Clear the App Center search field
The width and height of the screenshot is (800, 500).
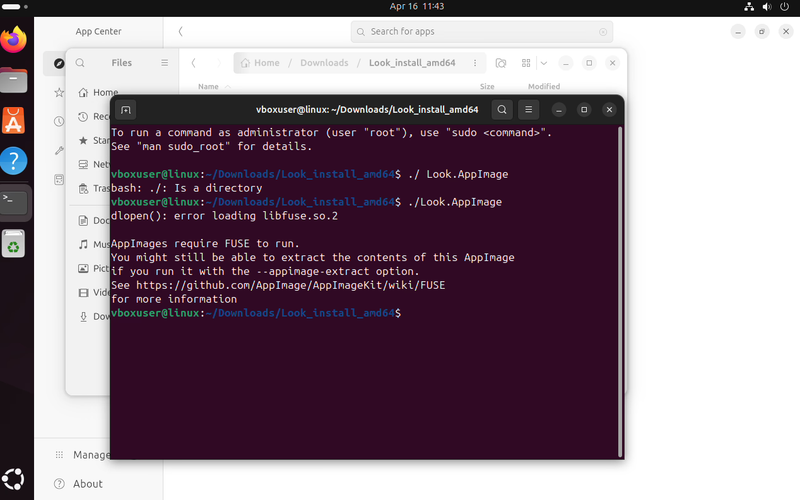603,32
